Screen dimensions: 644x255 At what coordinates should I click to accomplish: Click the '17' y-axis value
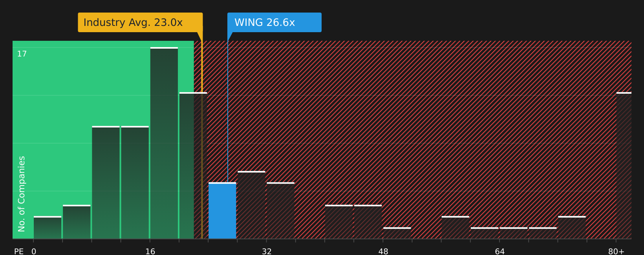[x=22, y=54]
